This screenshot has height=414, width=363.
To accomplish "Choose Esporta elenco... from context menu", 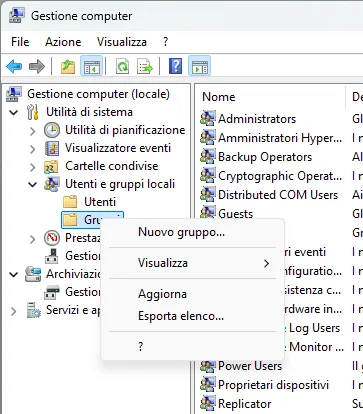I will click(192, 315).
